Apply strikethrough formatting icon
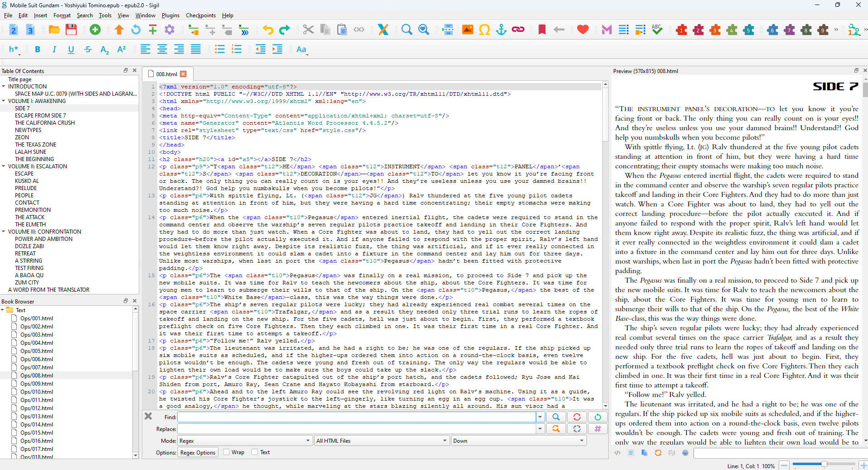The width and height of the screenshot is (868, 470). tap(88, 49)
